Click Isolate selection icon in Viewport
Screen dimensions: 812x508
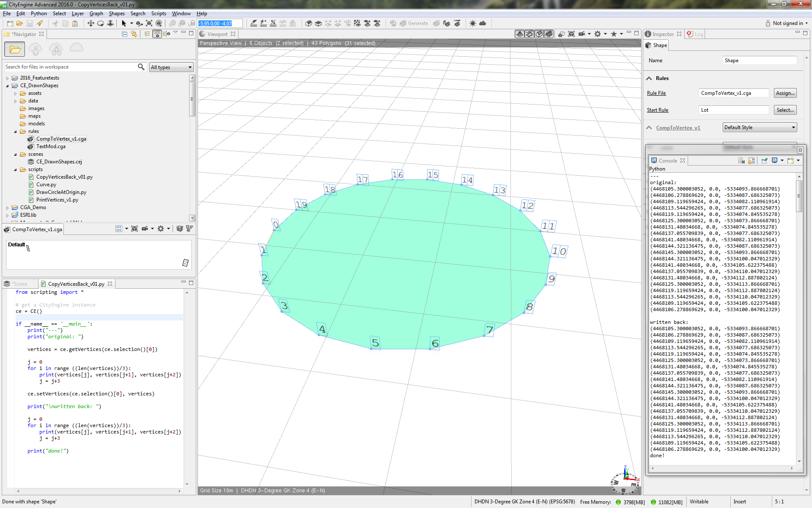(x=562, y=34)
